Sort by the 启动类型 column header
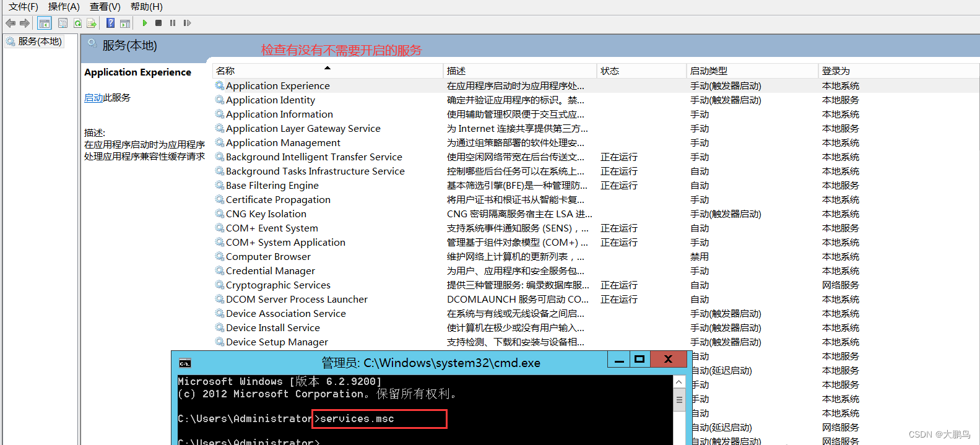 752,71
